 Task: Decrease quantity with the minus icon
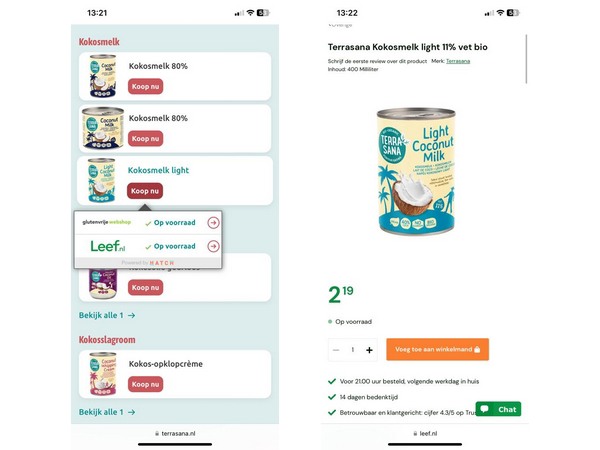(336, 350)
